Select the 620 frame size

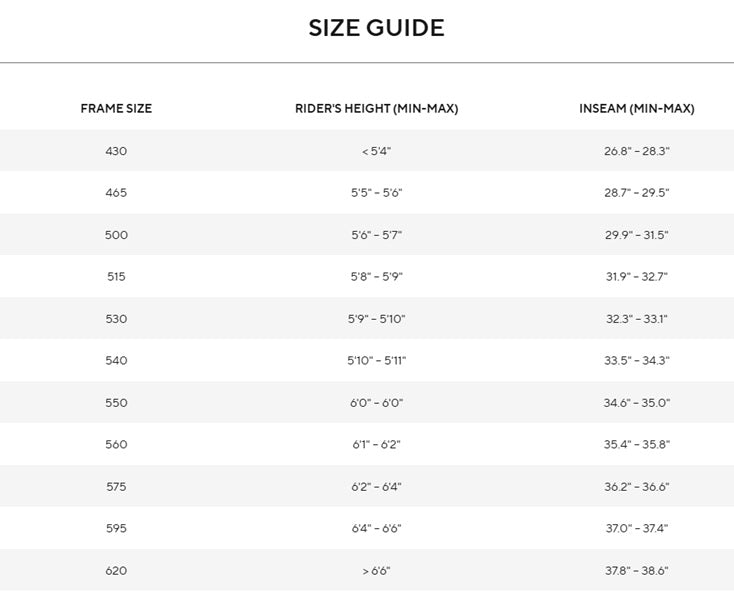[116, 571]
